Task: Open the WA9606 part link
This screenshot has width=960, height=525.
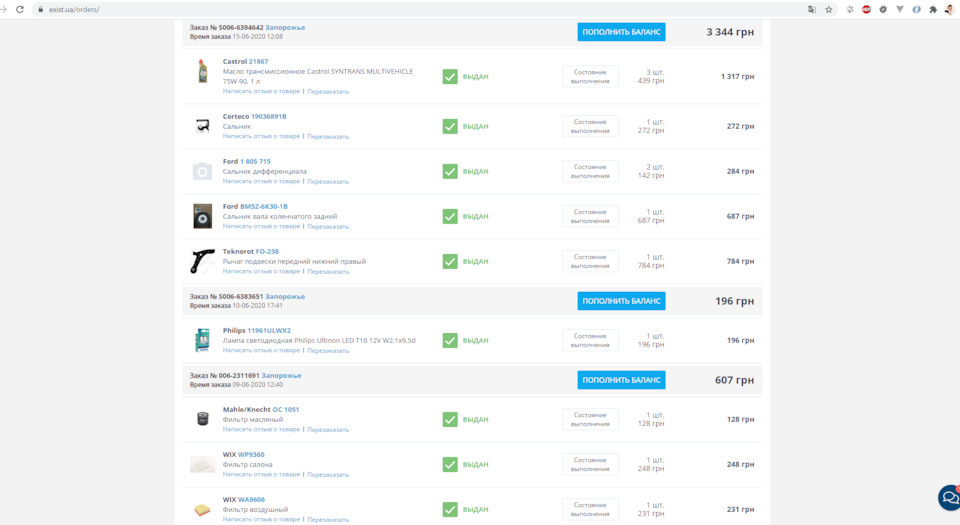Action: (251, 499)
